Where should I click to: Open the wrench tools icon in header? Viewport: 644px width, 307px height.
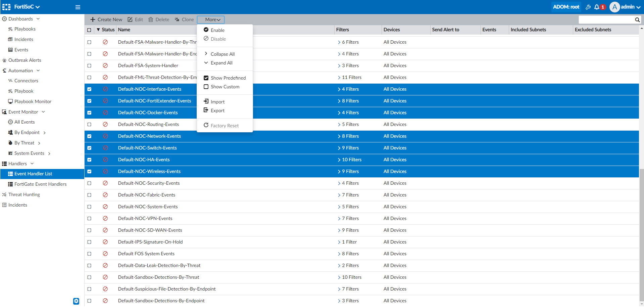click(x=588, y=7)
